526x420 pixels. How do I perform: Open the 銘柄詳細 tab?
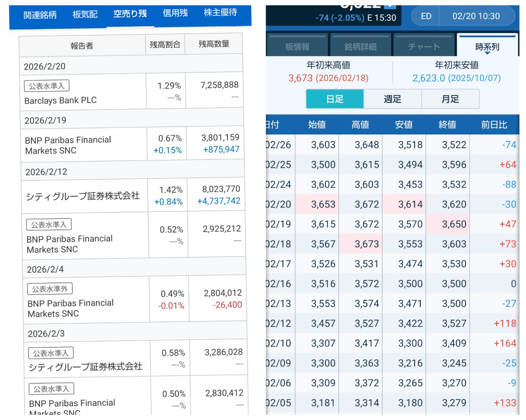[x=360, y=46]
